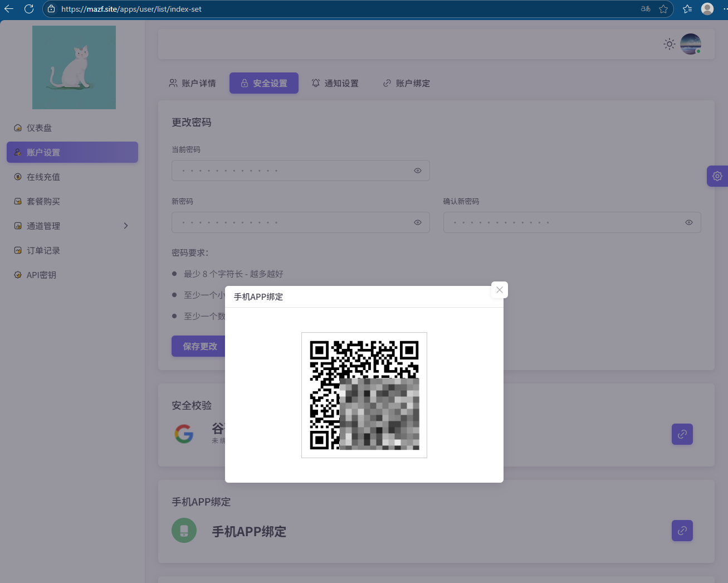Click the 新密码 input field
This screenshot has height=583, width=728.
pyautogui.click(x=301, y=222)
